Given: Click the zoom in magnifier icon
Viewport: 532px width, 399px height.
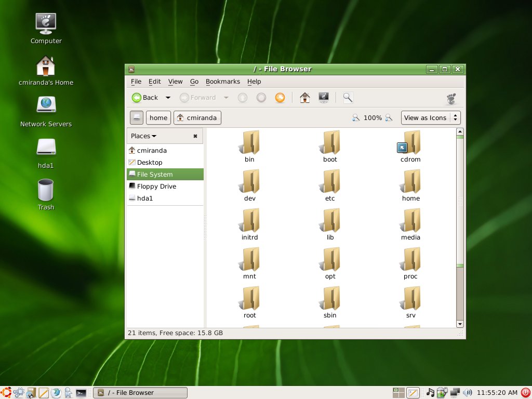Looking at the screenshot, I should [389, 118].
